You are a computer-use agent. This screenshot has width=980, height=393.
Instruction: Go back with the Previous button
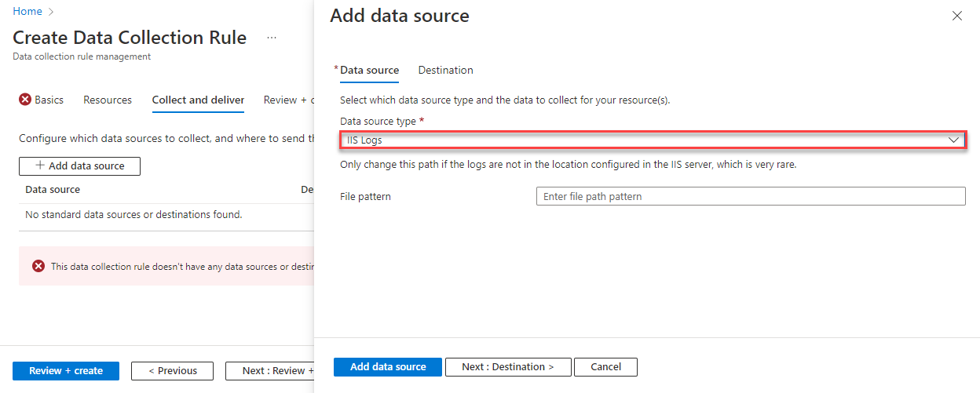pyautogui.click(x=172, y=371)
